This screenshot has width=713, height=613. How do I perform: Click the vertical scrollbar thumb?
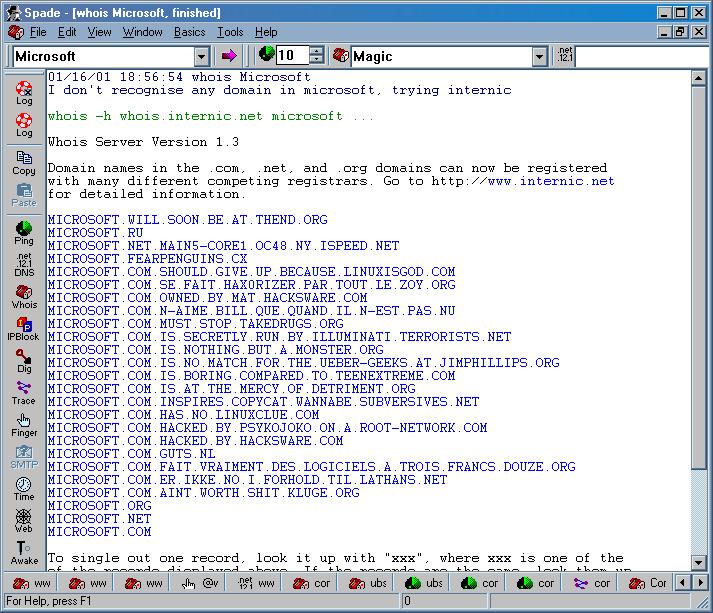tap(698, 277)
